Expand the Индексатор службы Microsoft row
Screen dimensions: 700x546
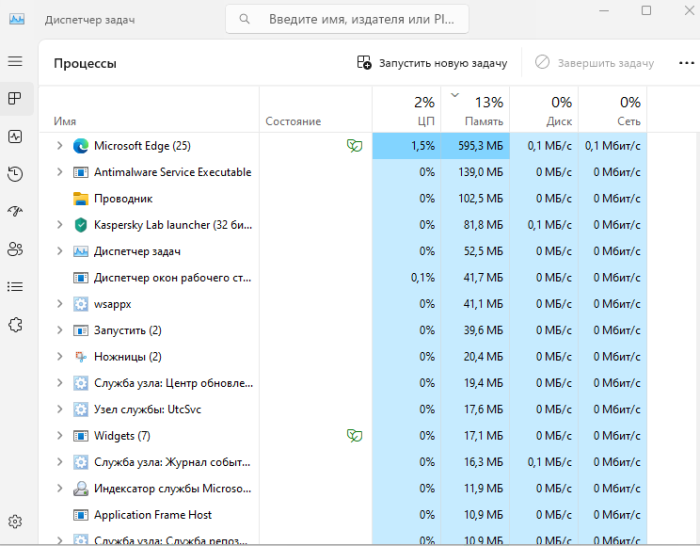(60, 488)
